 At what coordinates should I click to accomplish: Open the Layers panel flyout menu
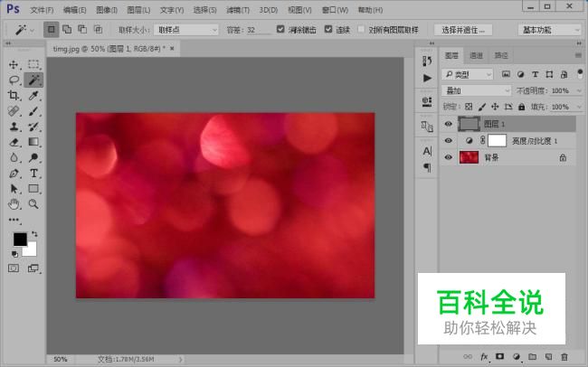(x=578, y=55)
